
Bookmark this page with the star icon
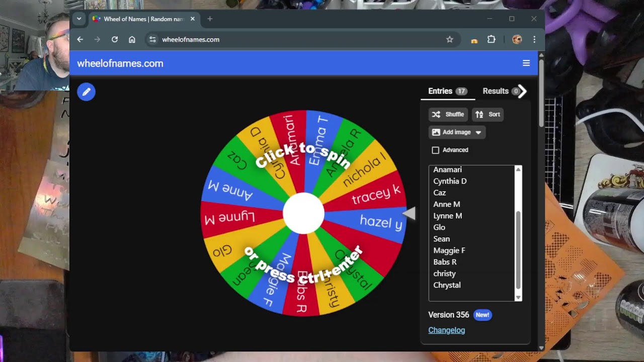[450, 39]
